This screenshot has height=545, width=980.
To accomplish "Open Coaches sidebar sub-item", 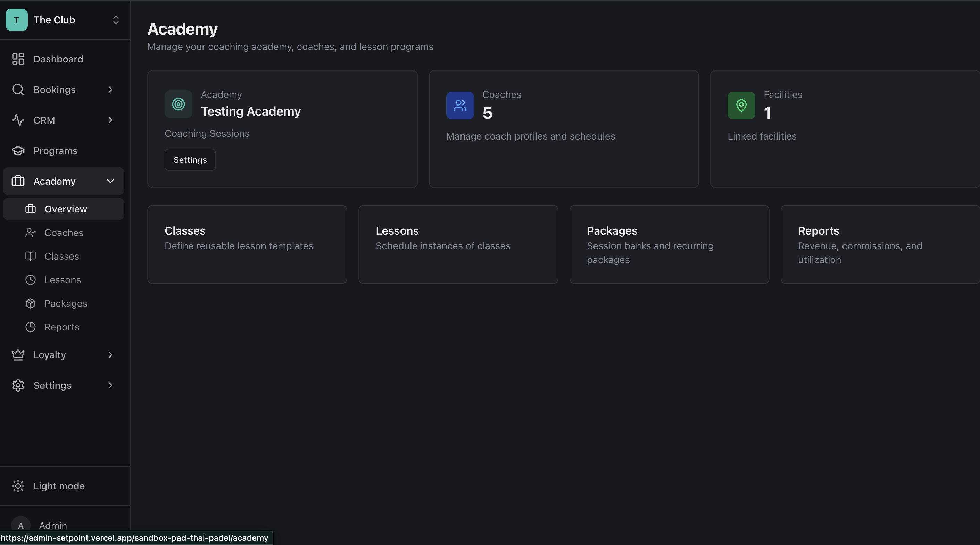I will 63,232.
